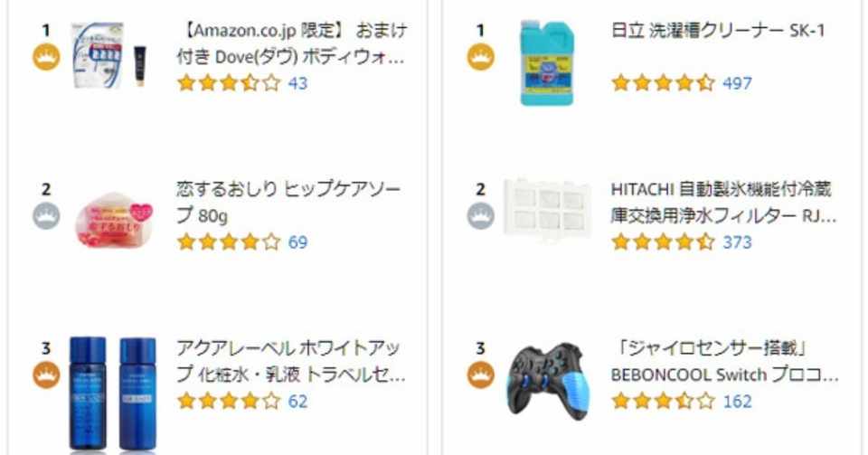Open the 69 reviews count link
The height and width of the screenshot is (455, 868).
coord(297,242)
